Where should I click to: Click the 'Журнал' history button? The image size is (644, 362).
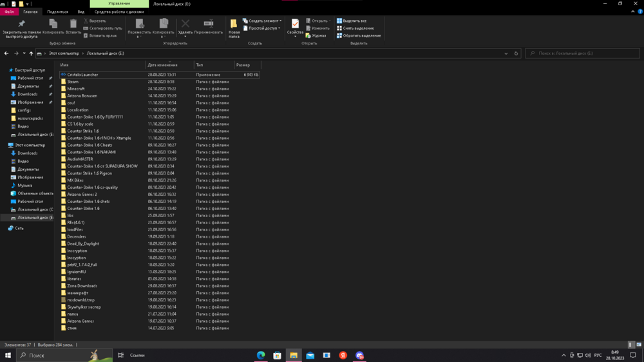pos(316,35)
